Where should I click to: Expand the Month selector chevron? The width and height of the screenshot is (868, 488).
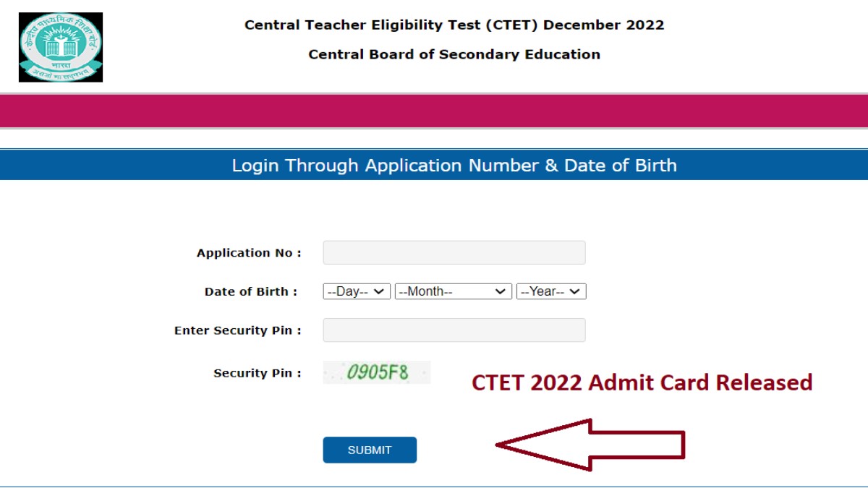pyautogui.click(x=502, y=291)
